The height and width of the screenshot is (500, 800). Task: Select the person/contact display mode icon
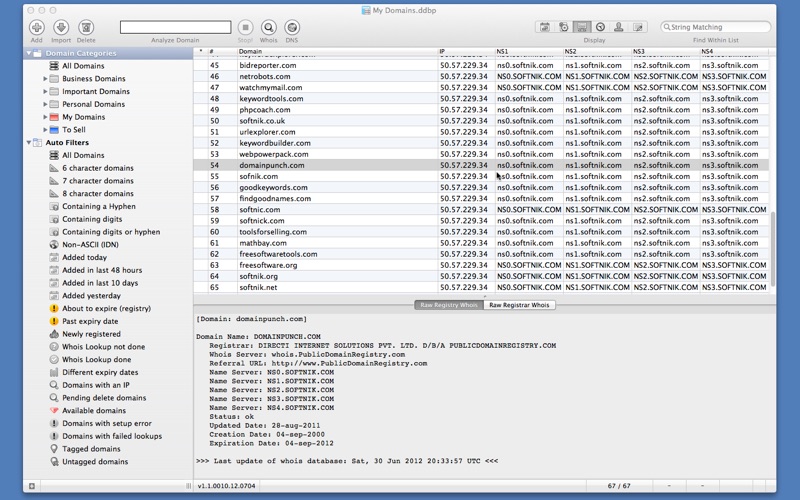click(618, 27)
